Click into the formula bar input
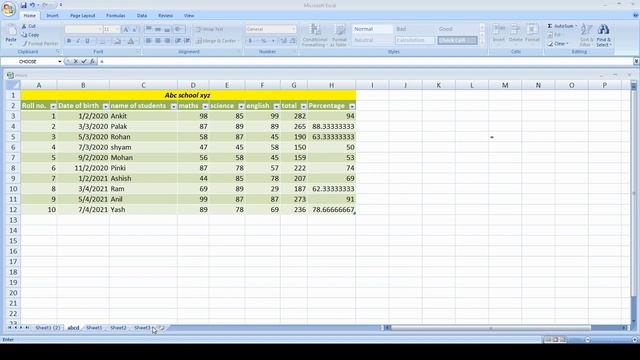640x360 pixels. 365,61
